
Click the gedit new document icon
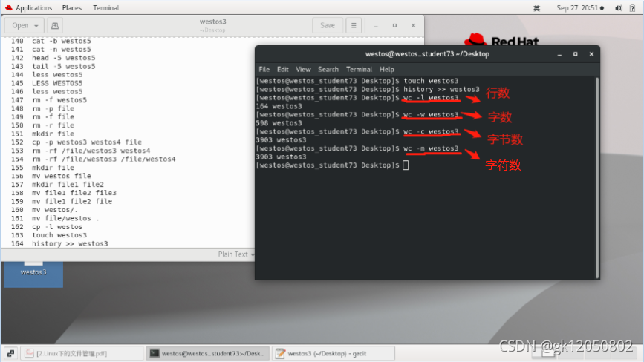pos(55,25)
